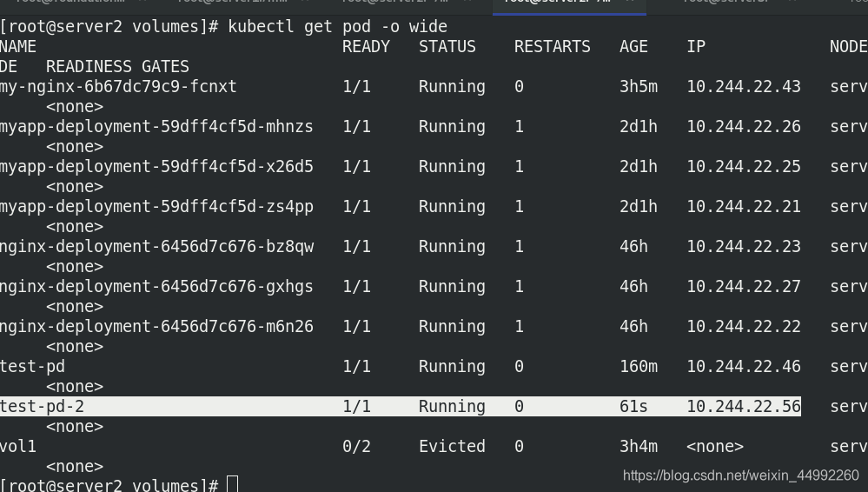This screenshot has width=868, height=492.
Task: Click the highlighted test-pd-2 pod name
Action: coord(42,406)
